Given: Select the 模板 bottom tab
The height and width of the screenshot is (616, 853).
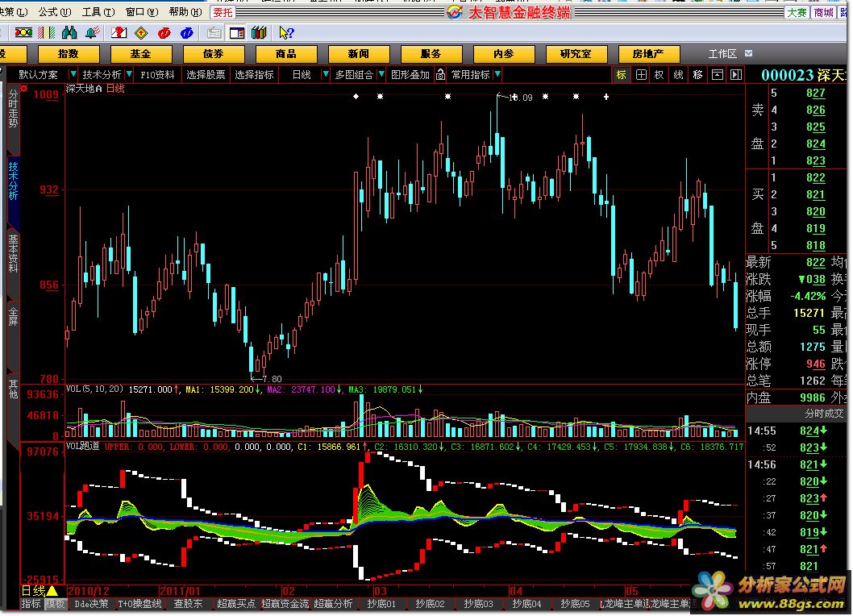Looking at the screenshot, I should point(55,603).
